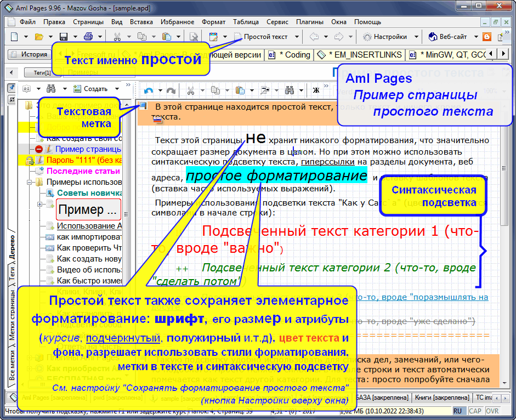Screen dimensions: 516x420
Task: Toggle the OVR overwrite indicator in status bar
Action: click(x=492, y=411)
